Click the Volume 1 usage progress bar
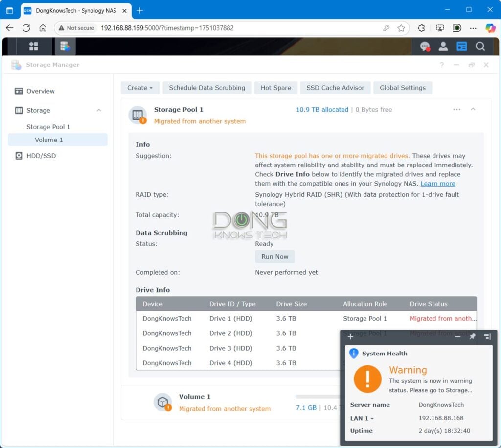Screen dimensions: 501x448 pyautogui.click(x=318, y=397)
